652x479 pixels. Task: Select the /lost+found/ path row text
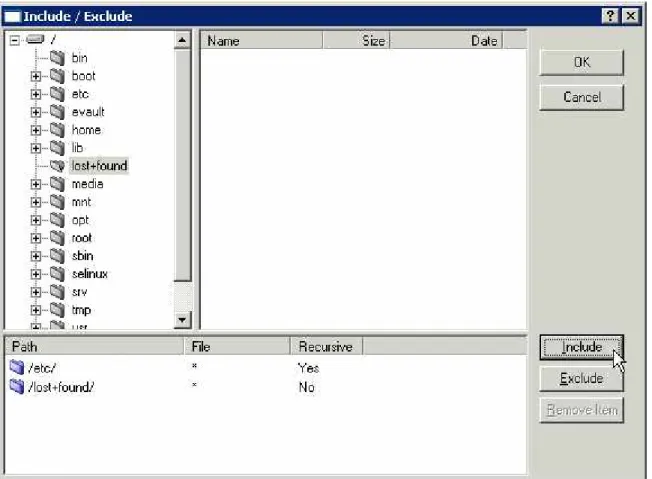pos(61,387)
